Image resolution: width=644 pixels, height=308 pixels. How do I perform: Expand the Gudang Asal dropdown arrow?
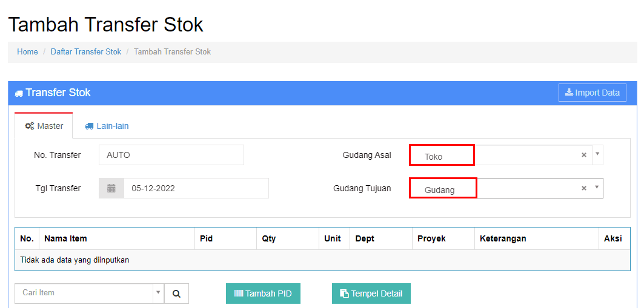pyautogui.click(x=597, y=153)
